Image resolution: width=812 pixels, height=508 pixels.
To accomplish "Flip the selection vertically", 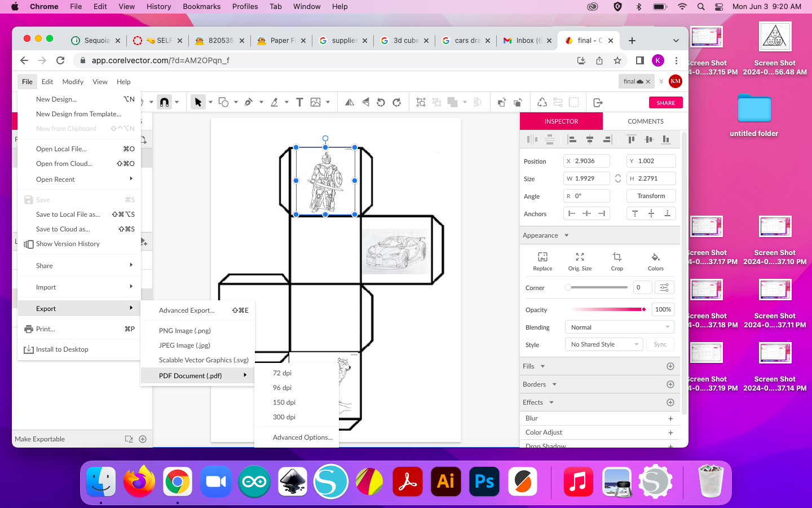I will [x=365, y=102].
